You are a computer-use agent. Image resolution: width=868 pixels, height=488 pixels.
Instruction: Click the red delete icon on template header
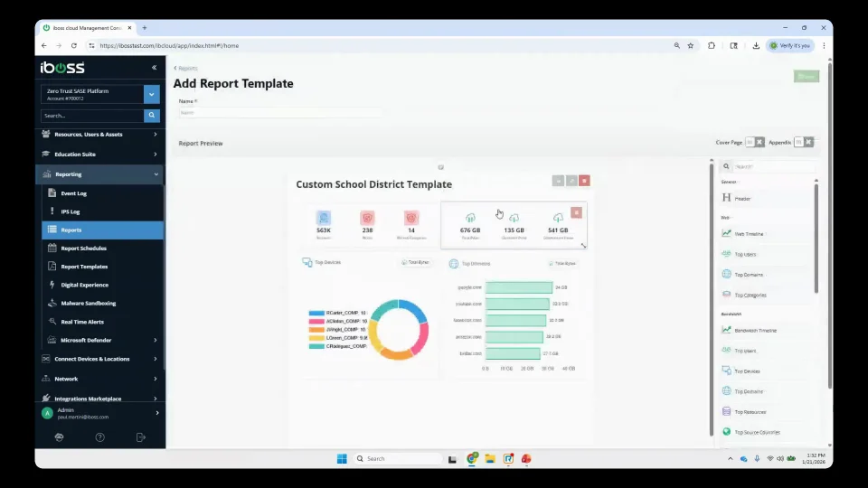click(584, 181)
